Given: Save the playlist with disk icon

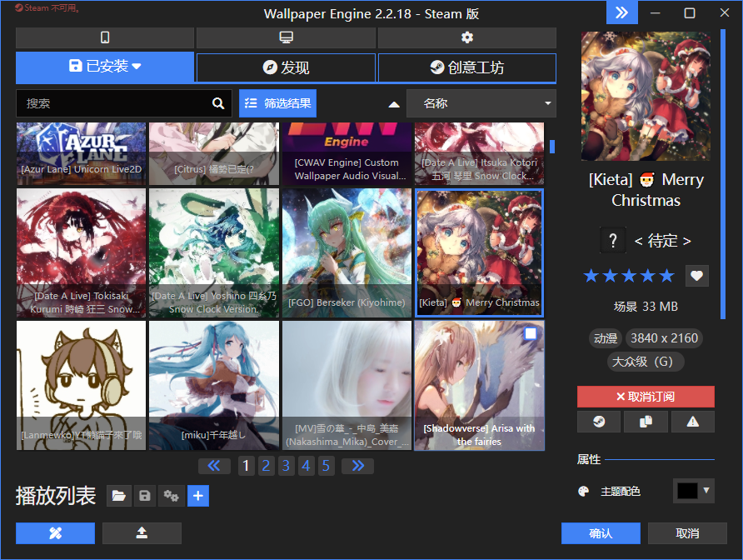Looking at the screenshot, I should coord(145,496).
